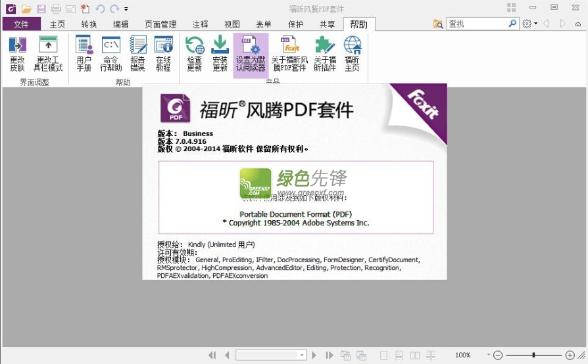Click the next view icon in status bar
Image resolution: width=588 pixels, height=364 pixels.
click(x=362, y=355)
